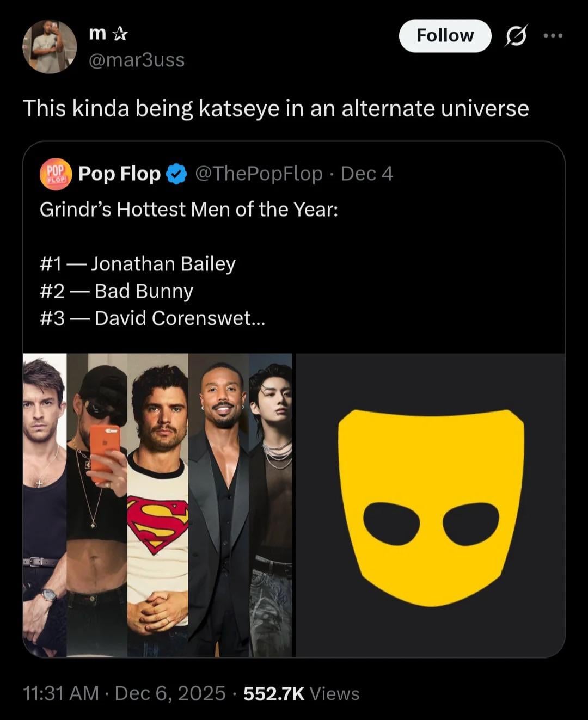Viewport: 588px width, 720px height.
Task: Open the @mar3uss profile avatar
Action: (x=49, y=47)
